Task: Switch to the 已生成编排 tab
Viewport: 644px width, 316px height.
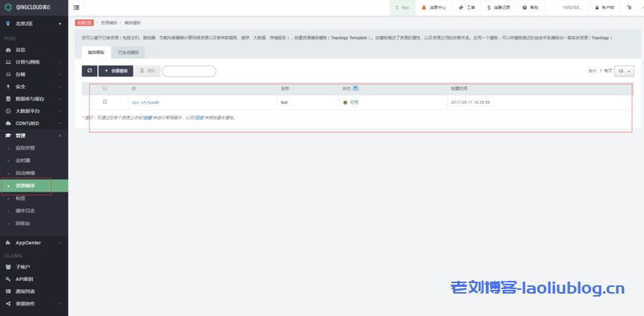Action: 128,52
